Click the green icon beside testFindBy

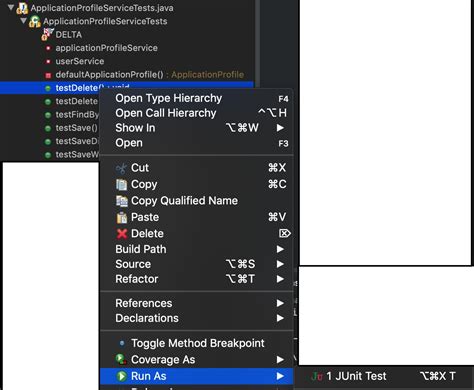click(x=48, y=115)
